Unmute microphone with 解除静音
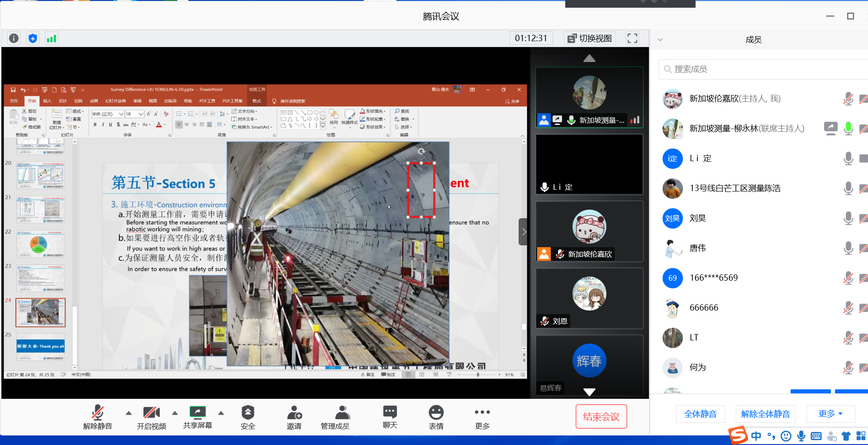 click(x=97, y=417)
